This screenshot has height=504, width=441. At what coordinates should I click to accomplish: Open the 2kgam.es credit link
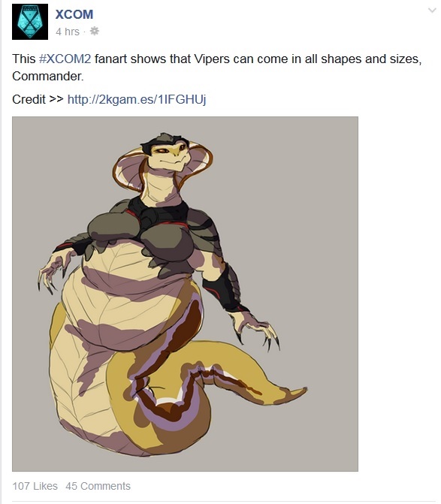(137, 99)
